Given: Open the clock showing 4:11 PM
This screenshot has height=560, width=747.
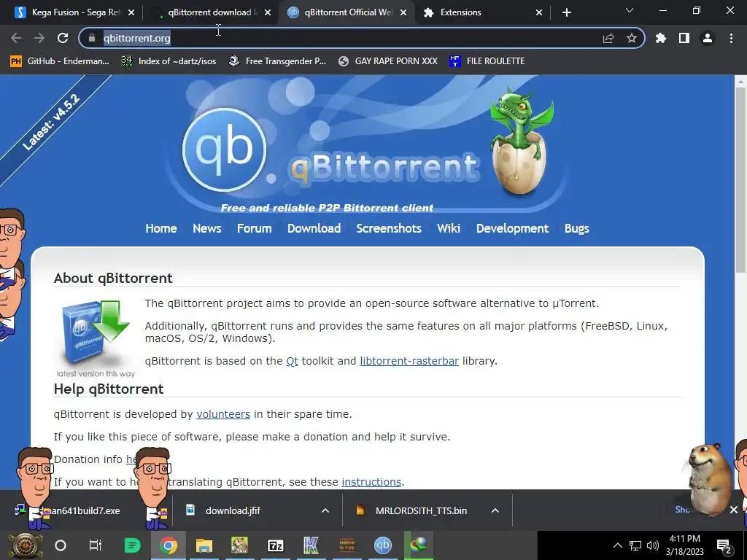Looking at the screenshot, I should coord(684,545).
